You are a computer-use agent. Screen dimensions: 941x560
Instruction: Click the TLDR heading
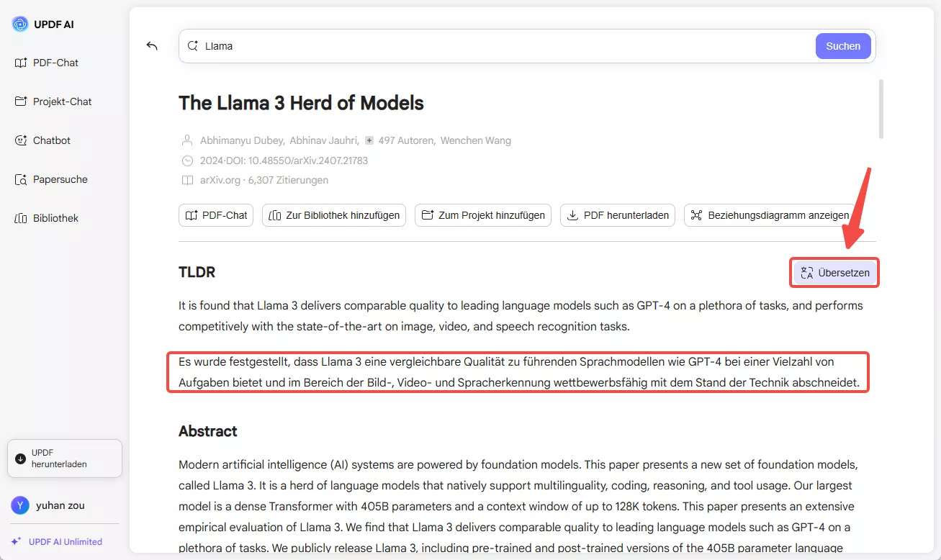click(x=197, y=272)
